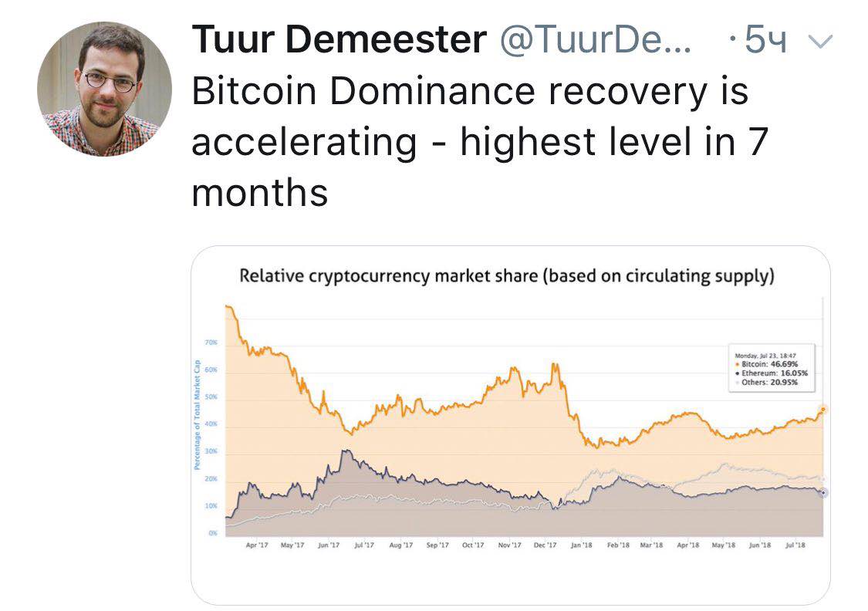Click the Others 20.95% tooltip entry
This screenshot has width=868, height=611.
(767, 382)
